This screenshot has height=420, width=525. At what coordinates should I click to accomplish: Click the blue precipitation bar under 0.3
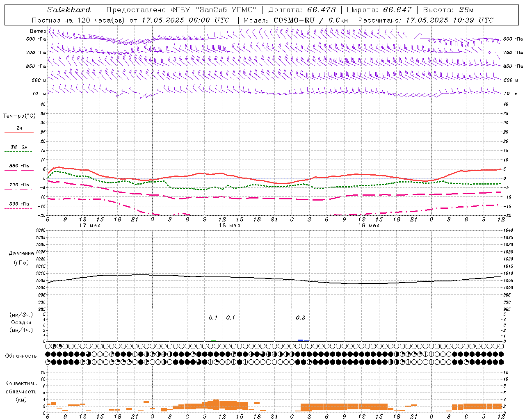pos(301,340)
